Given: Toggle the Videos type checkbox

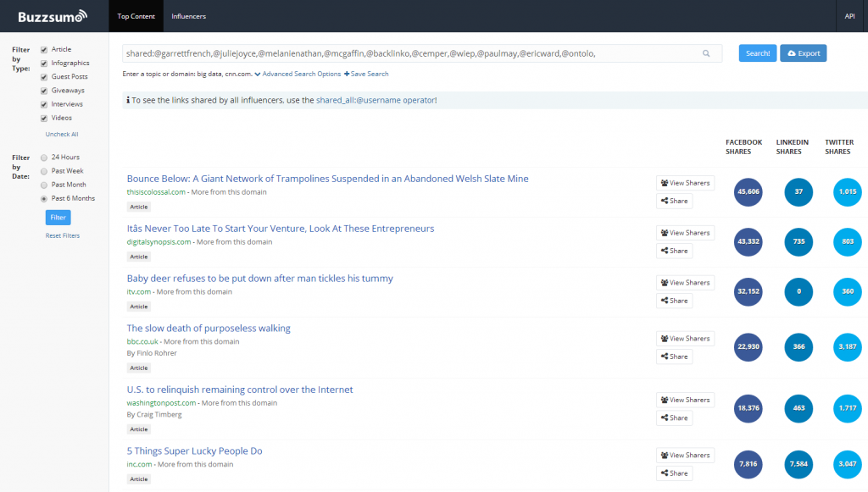Looking at the screenshot, I should (x=44, y=119).
